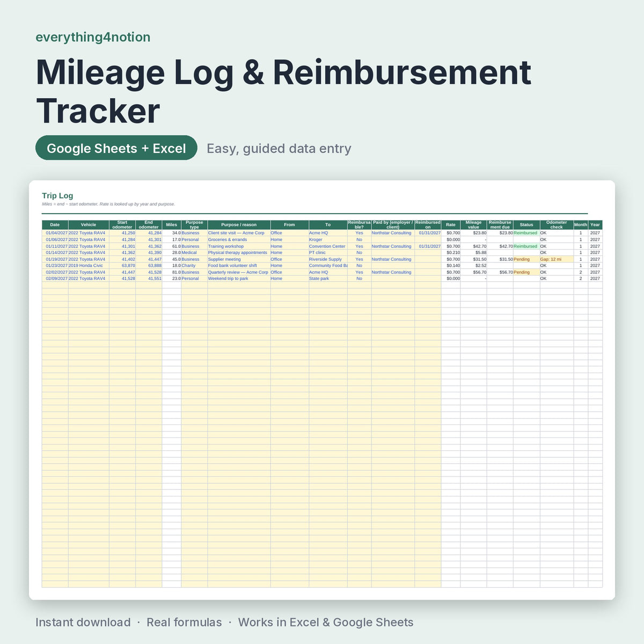Click the '$56.70' mileage value cell
Image resolution: width=644 pixels, height=644 pixels.
(x=473, y=272)
